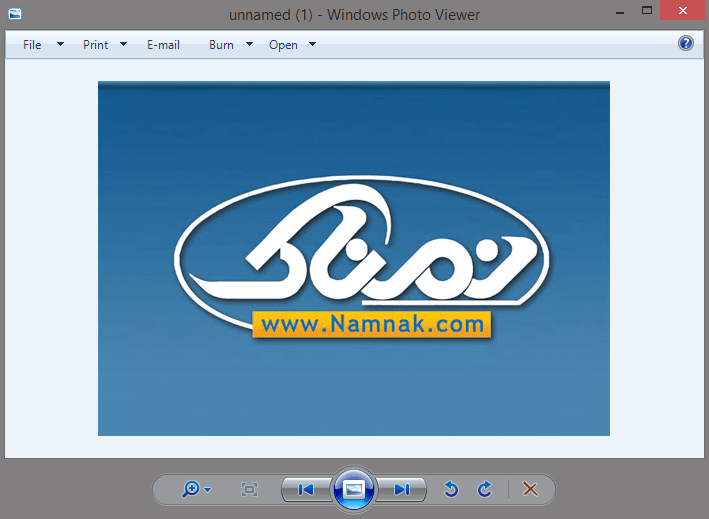The height and width of the screenshot is (519, 709).
Task: Start the slide show
Action: pos(354,489)
